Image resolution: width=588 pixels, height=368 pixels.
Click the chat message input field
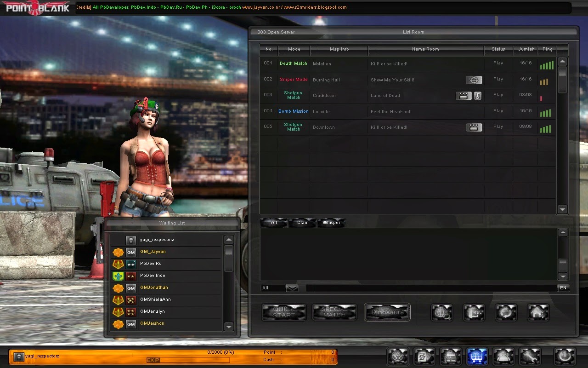tap(431, 288)
